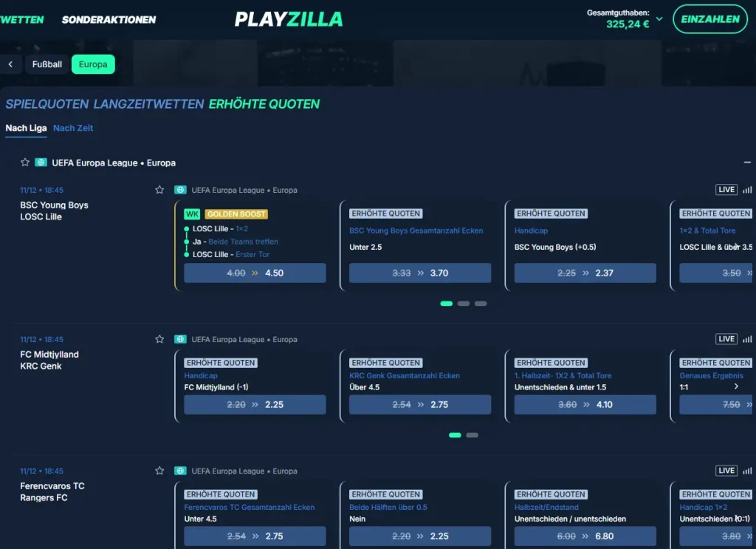756x549 pixels.
Task: Click the league badge icon beside Ferencvaros TC match
Action: (x=179, y=471)
